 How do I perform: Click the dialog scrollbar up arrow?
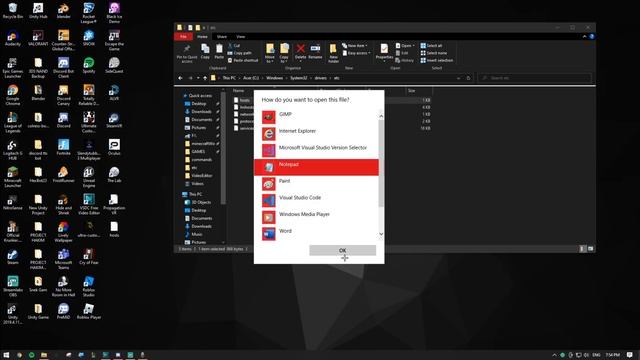[381, 116]
